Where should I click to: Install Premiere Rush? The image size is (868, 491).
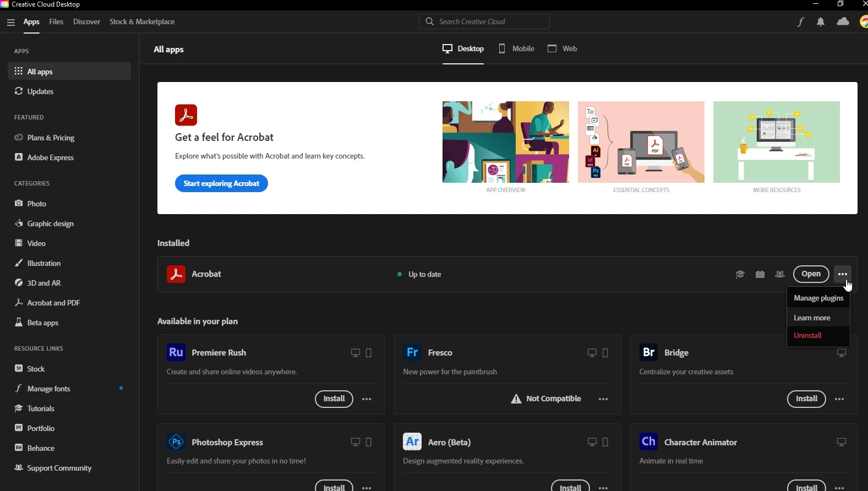(x=334, y=399)
